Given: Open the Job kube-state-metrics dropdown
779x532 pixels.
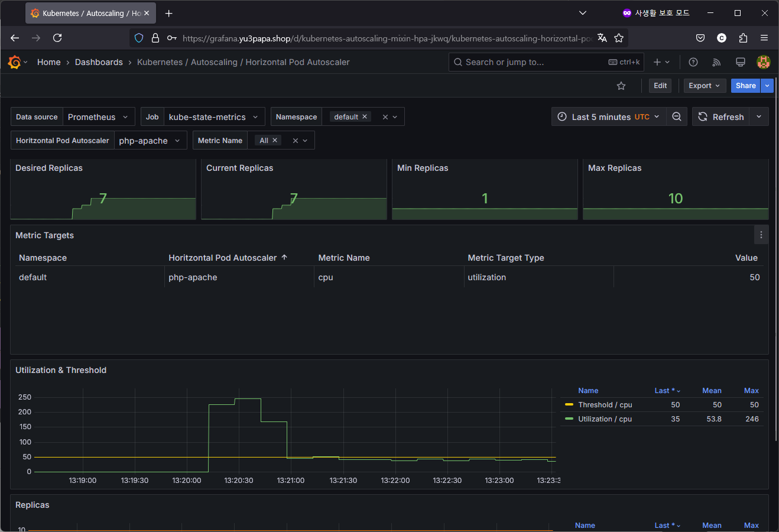Looking at the screenshot, I should pyautogui.click(x=215, y=117).
